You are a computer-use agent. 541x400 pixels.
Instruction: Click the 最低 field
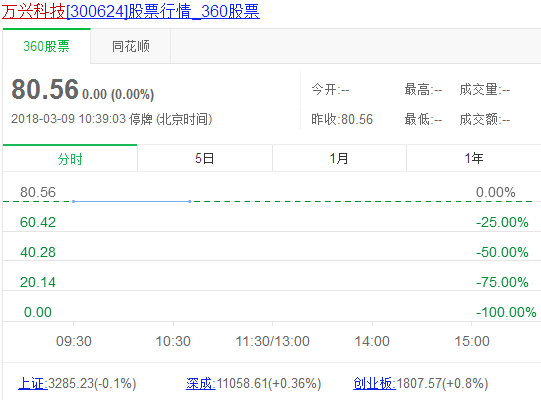click(x=423, y=119)
